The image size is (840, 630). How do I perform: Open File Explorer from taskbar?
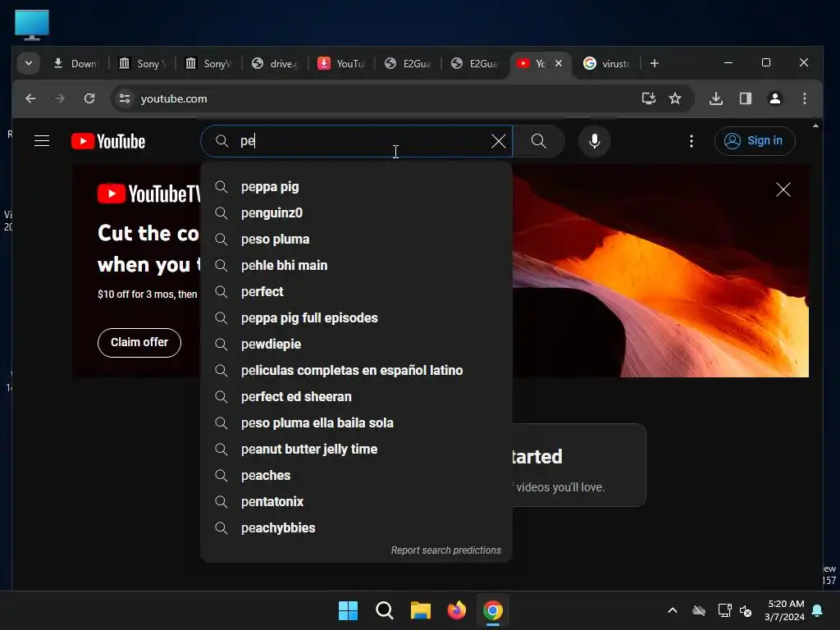(x=421, y=610)
